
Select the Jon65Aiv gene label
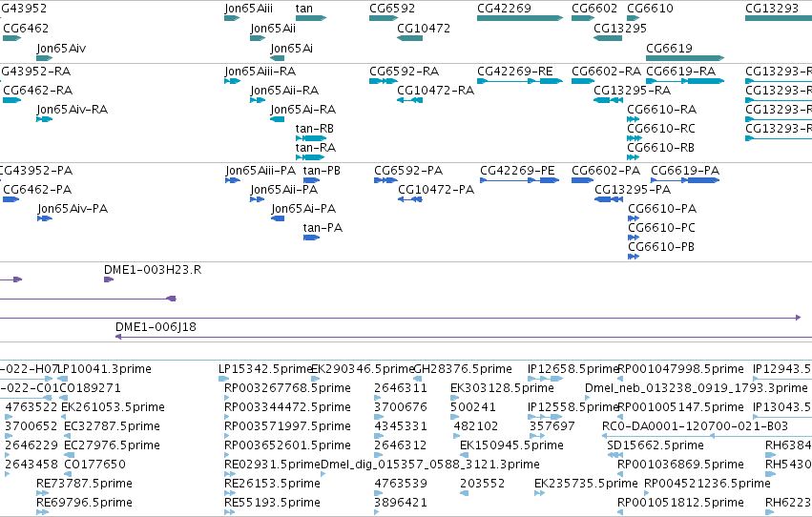click(x=61, y=48)
